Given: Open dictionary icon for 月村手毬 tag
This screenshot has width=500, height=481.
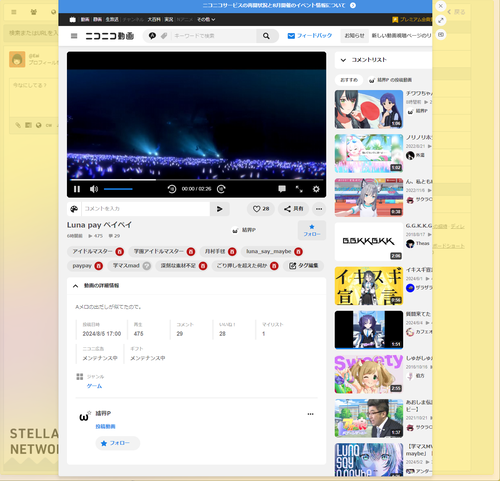Looking at the screenshot, I should (232, 252).
